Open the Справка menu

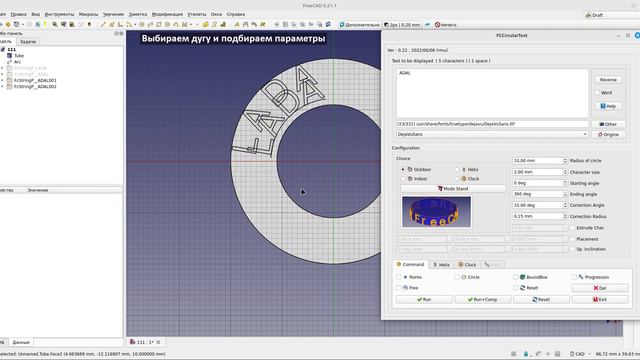236,14
